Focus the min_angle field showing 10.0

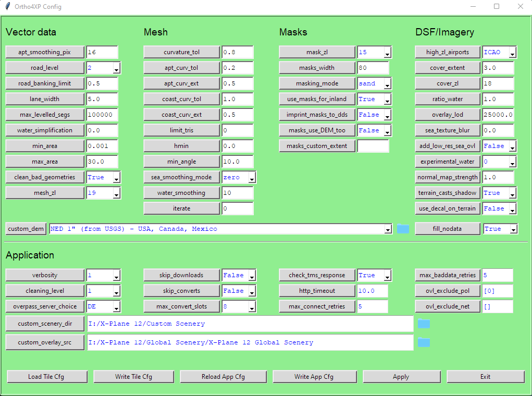pyautogui.click(x=238, y=162)
